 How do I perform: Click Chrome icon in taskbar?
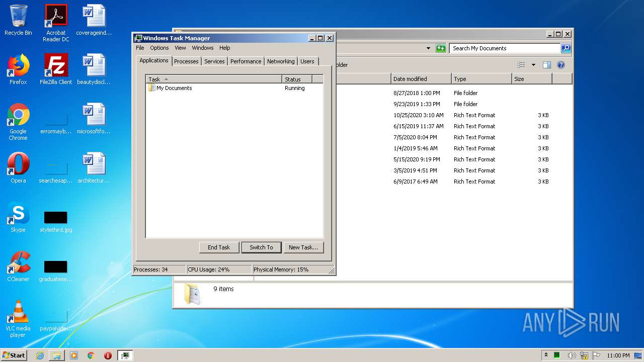click(91, 355)
